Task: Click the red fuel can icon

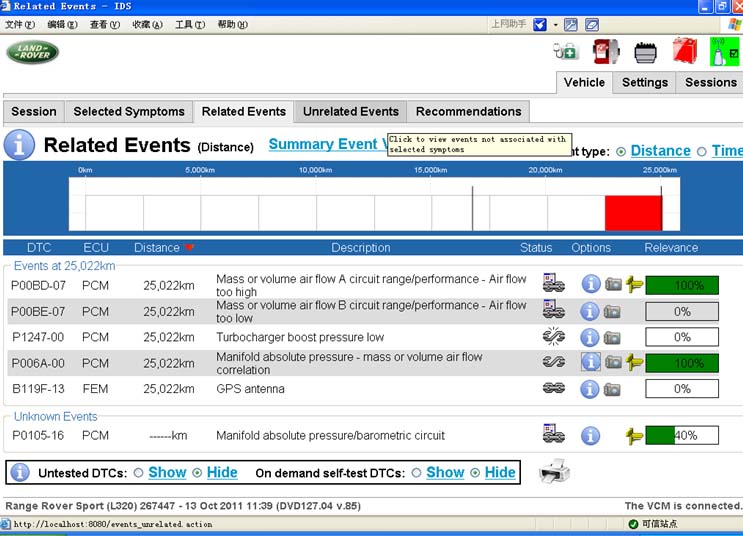Action: point(685,50)
